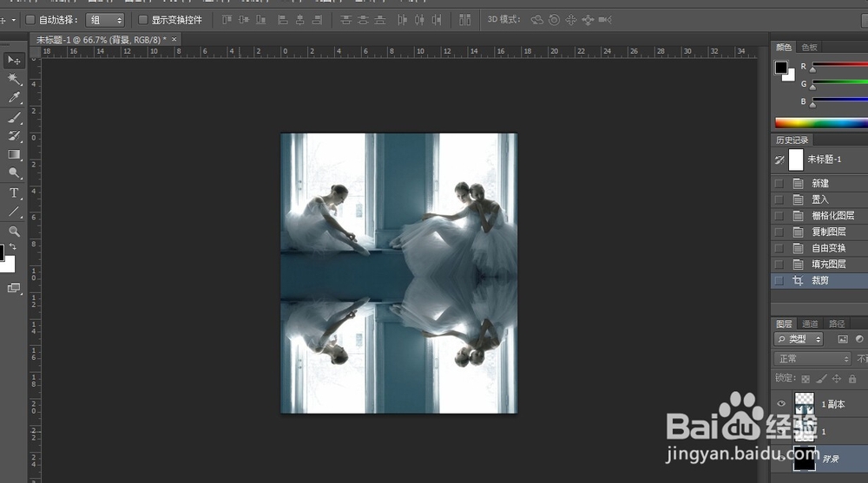Click the 3D camera zoom icon
868x483 pixels.
click(605, 20)
